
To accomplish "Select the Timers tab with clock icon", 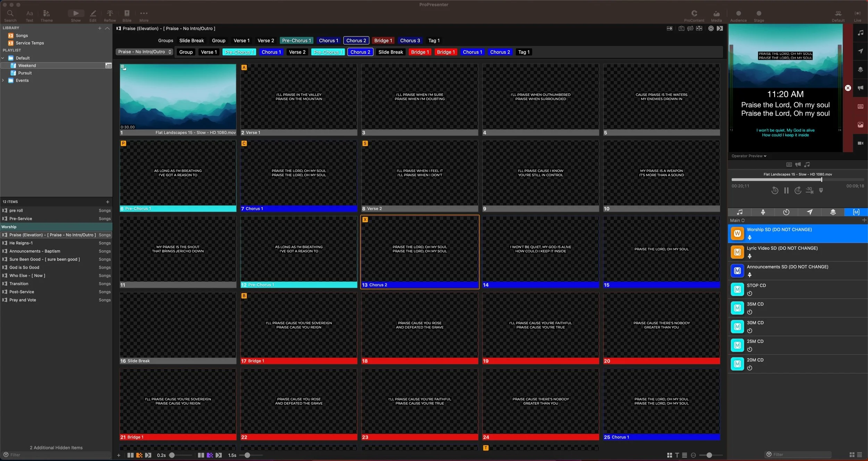I will tap(786, 212).
